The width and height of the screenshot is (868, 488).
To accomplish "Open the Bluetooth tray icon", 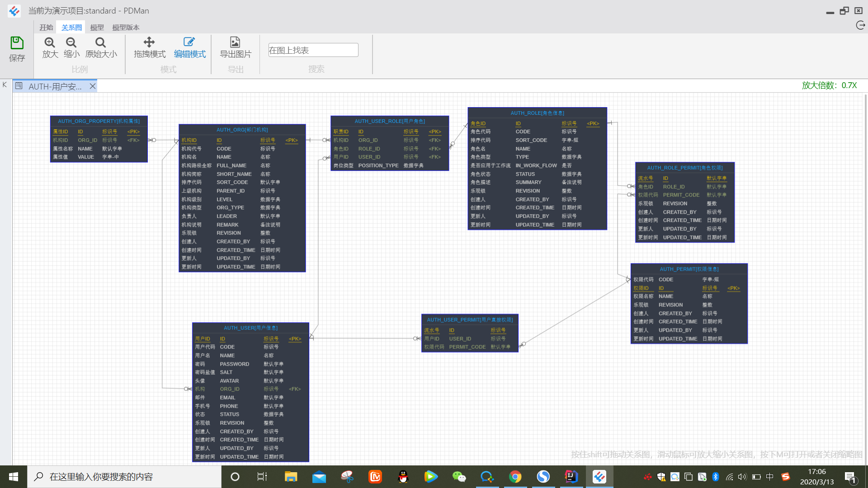I will click(x=716, y=477).
